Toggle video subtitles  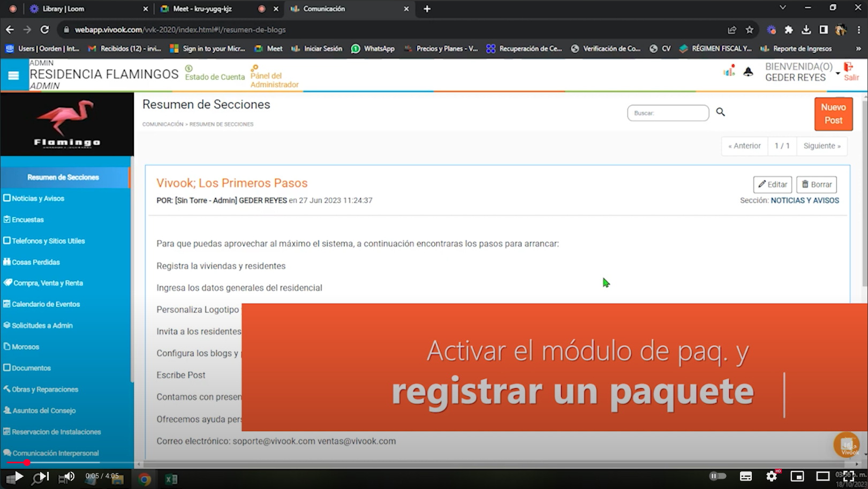745,476
